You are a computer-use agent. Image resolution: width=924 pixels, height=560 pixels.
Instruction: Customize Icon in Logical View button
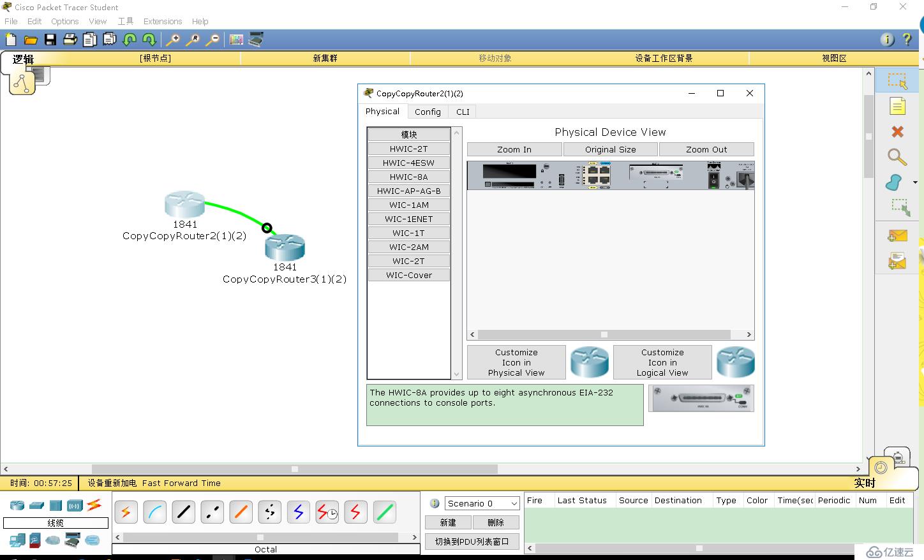pos(662,362)
